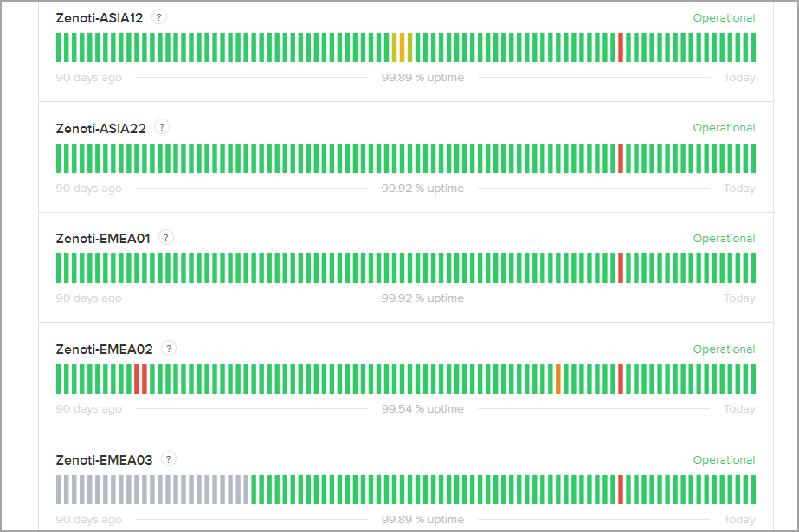Screen dimensions: 799x532
Task: Select the red outage bar in Zenoti-ASIA12
Action: tap(621, 48)
